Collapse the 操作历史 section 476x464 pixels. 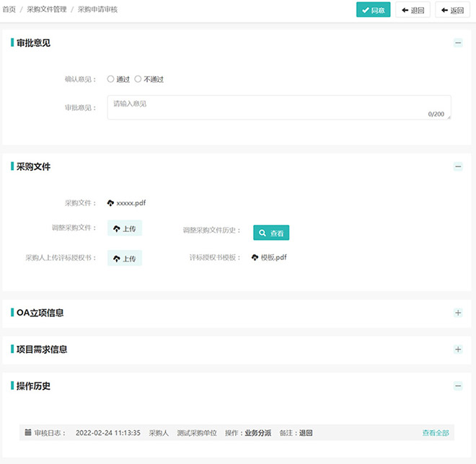[x=458, y=385]
